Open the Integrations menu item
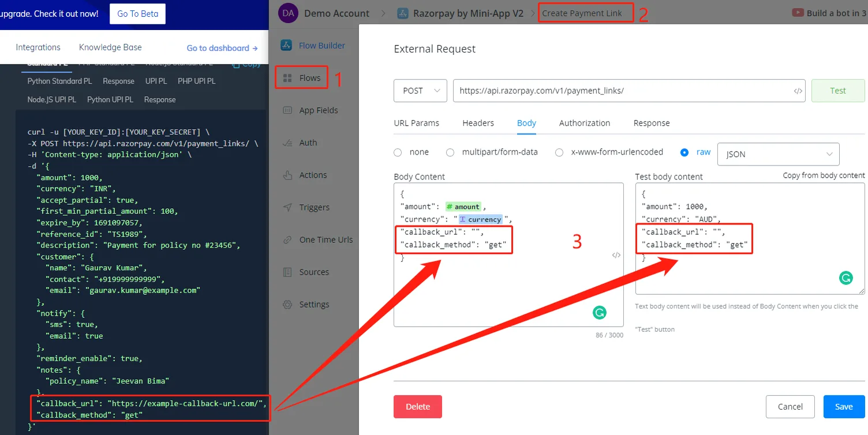868x435 pixels. (38, 47)
